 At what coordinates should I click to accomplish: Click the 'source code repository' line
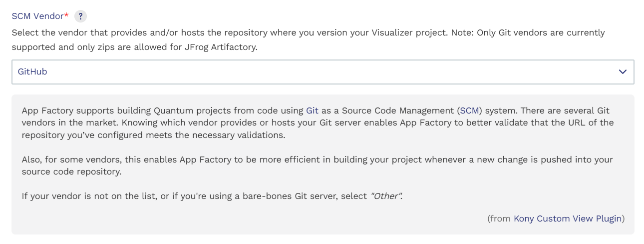tap(71, 171)
